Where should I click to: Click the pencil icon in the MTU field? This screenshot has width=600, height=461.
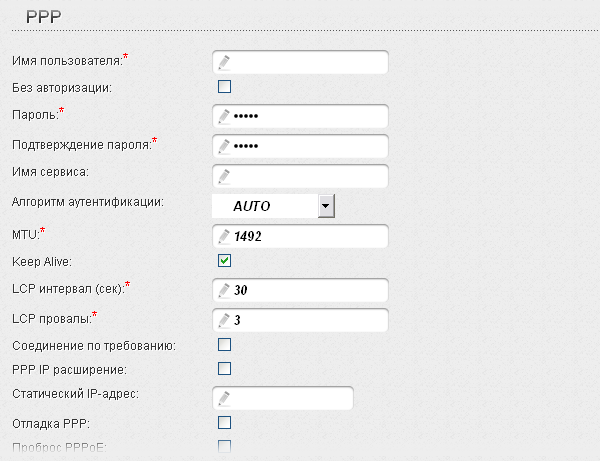224,237
